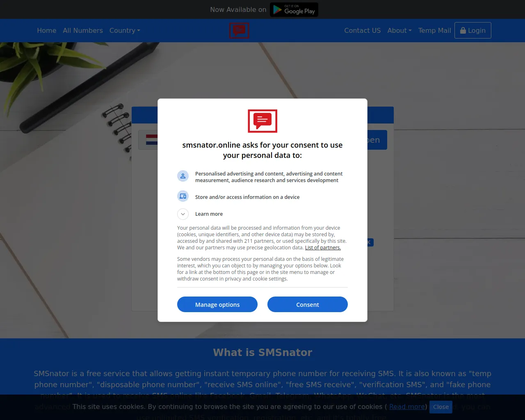Click the Login button

473,30
